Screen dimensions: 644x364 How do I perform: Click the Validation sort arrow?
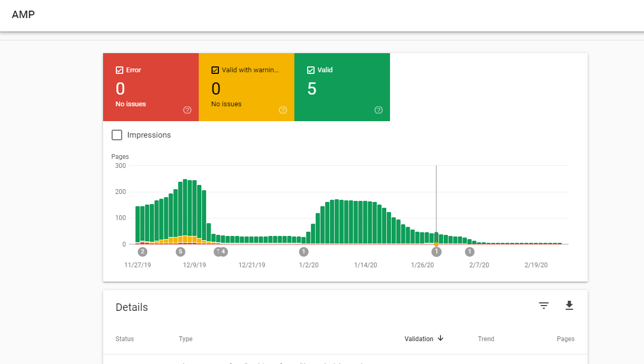(x=440, y=338)
